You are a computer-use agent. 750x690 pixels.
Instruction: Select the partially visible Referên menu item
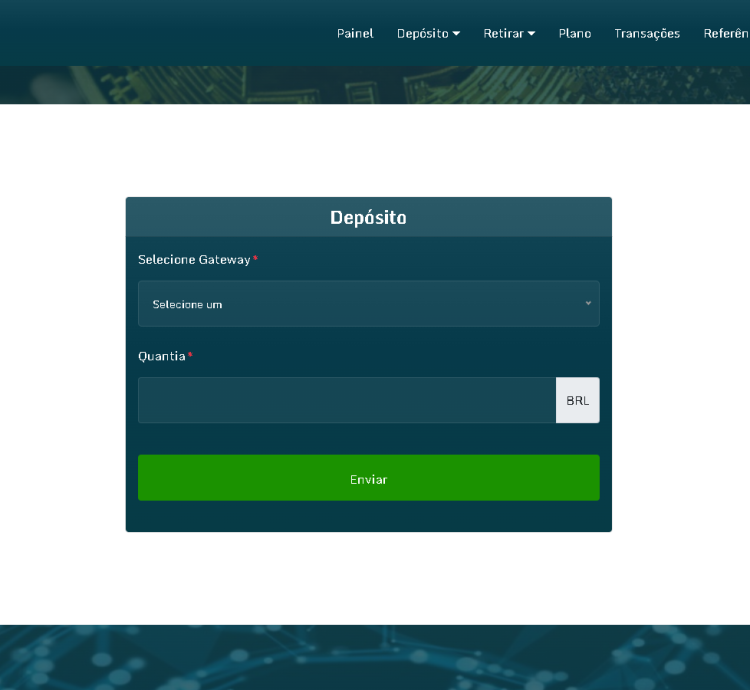pyautogui.click(x=726, y=33)
